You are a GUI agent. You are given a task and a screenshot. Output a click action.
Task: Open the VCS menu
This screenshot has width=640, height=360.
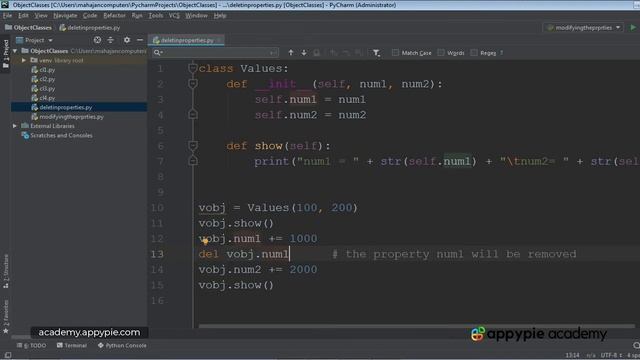click(174, 16)
